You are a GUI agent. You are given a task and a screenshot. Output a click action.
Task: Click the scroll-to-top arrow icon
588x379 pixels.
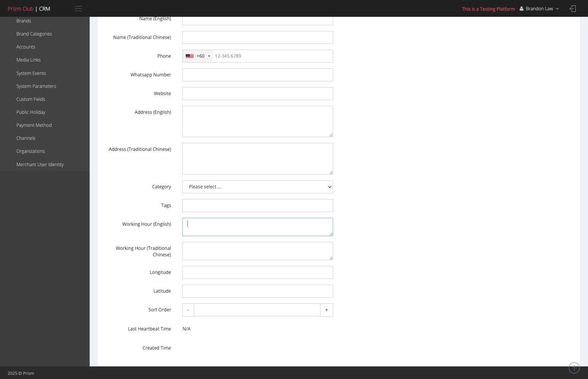click(x=574, y=368)
